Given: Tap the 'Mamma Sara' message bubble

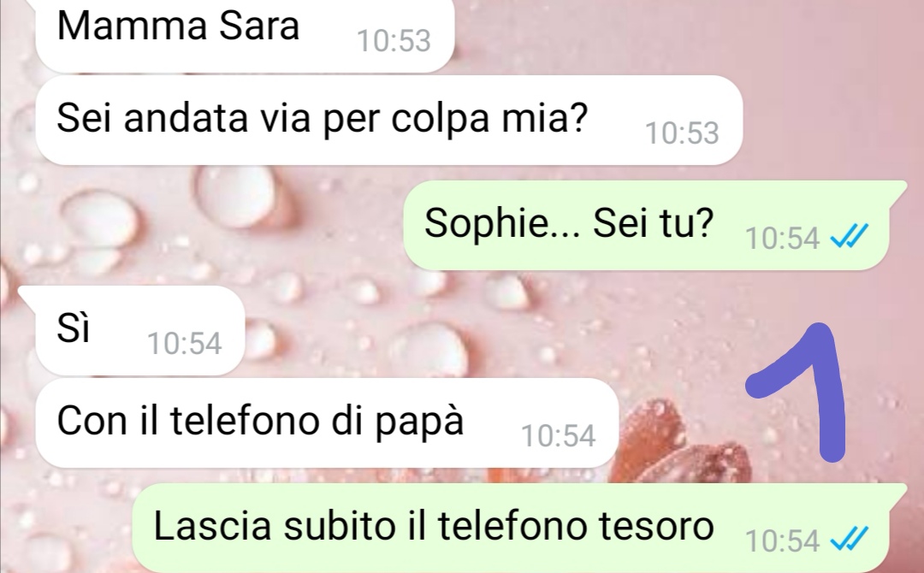Looking at the screenshot, I should (245, 35).
